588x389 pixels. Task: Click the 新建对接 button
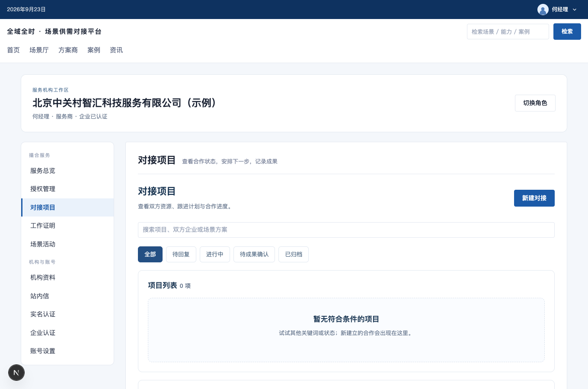click(534, 198)
